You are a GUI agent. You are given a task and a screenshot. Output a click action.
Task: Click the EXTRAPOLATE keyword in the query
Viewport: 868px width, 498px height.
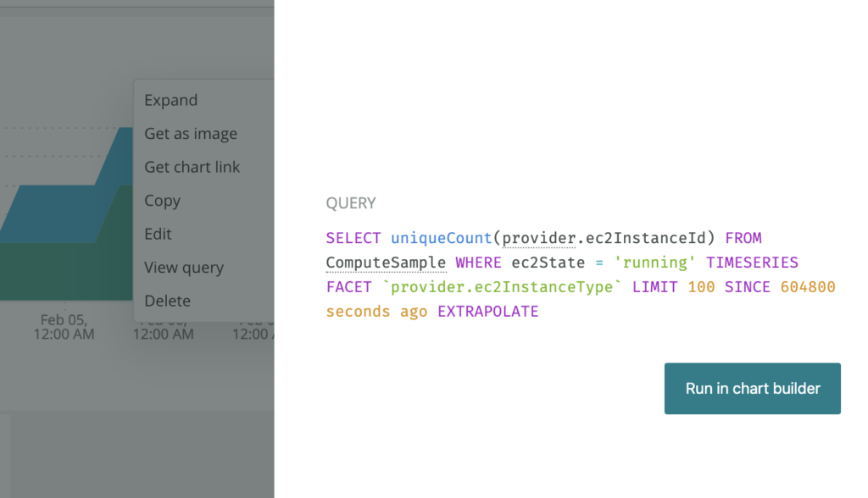point(487,312)
